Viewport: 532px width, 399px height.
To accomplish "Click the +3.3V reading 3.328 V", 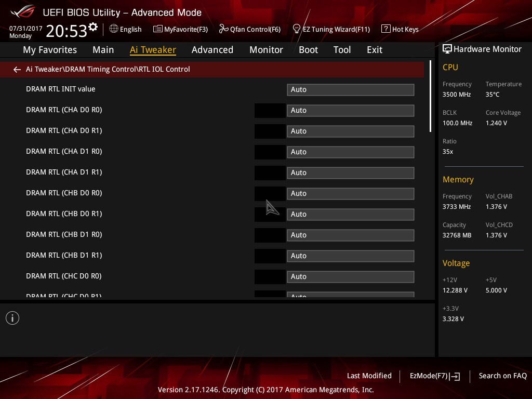I will 453,319.
